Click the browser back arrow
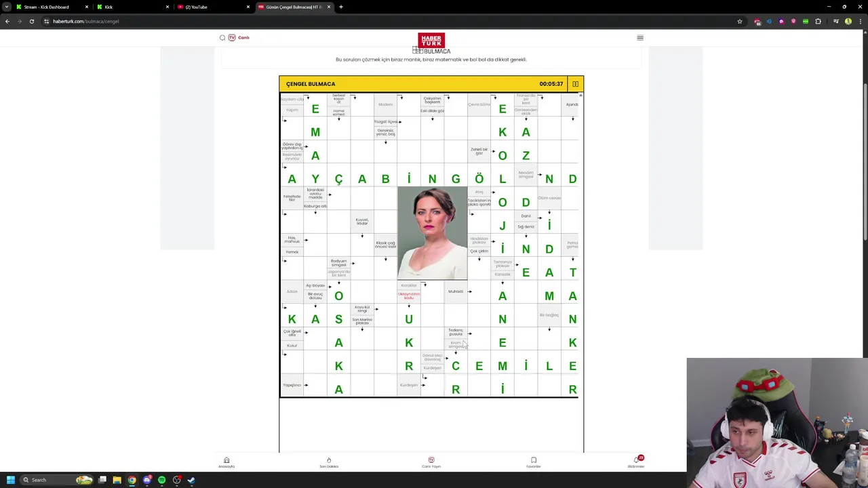Screen dimensions: 868x488 (x=7, y=21)
